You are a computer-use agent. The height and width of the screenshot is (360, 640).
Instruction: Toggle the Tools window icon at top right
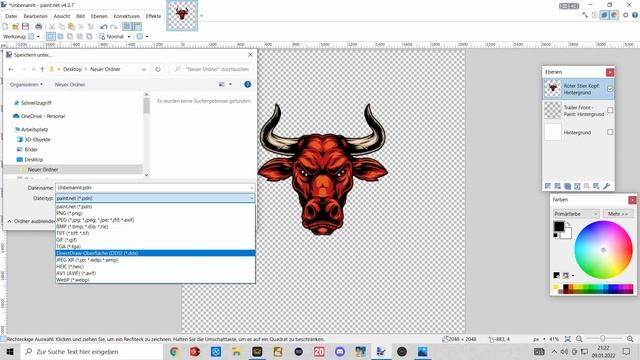click(585, 15)
